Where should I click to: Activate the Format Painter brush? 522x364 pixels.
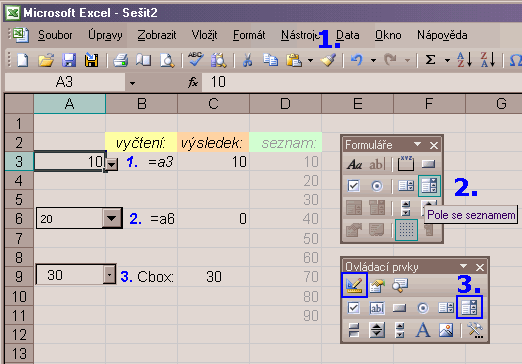[328, 60]
